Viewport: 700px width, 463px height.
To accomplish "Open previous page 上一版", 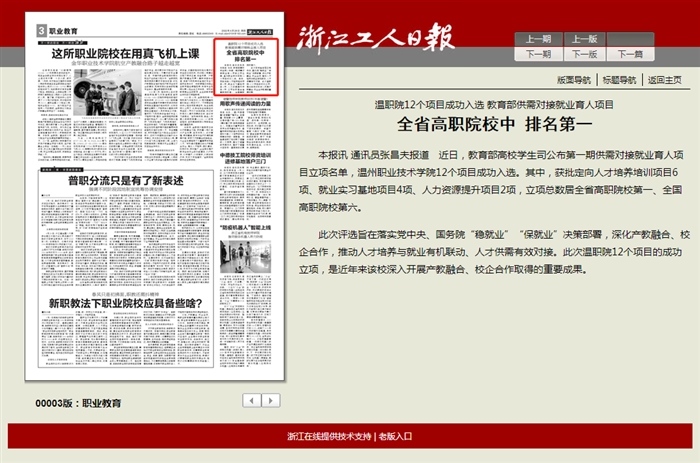I will coord(584,40).
